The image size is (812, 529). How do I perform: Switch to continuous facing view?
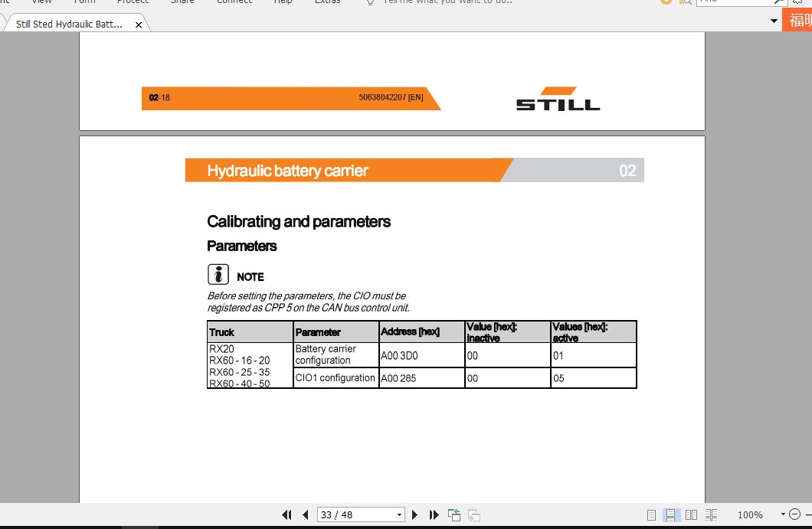pos(712,514)
